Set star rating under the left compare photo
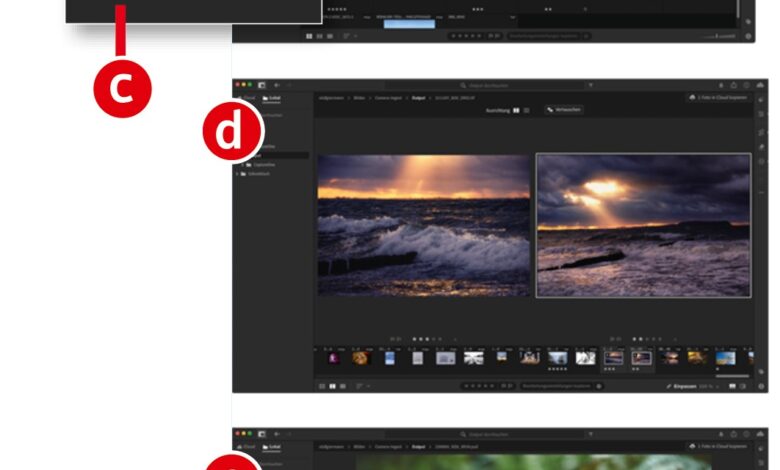Screen dimensions: 780x470 point(427,339)
